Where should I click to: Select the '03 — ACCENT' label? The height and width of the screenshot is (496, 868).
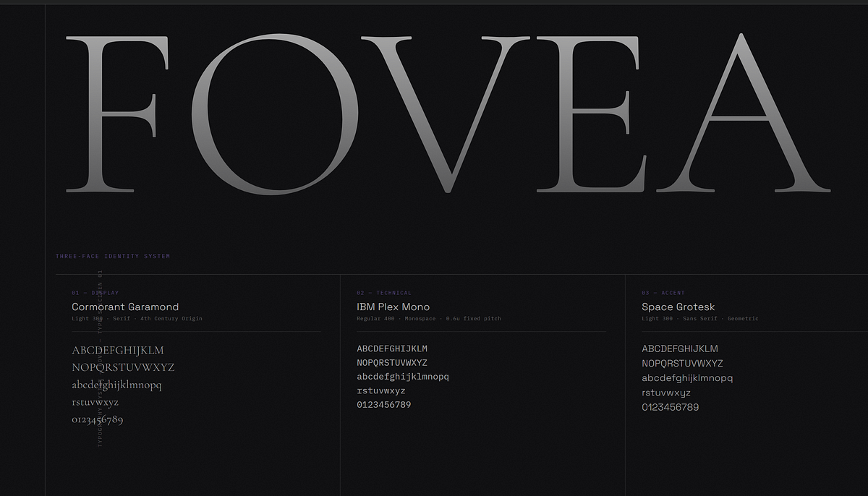click(663, 293)
